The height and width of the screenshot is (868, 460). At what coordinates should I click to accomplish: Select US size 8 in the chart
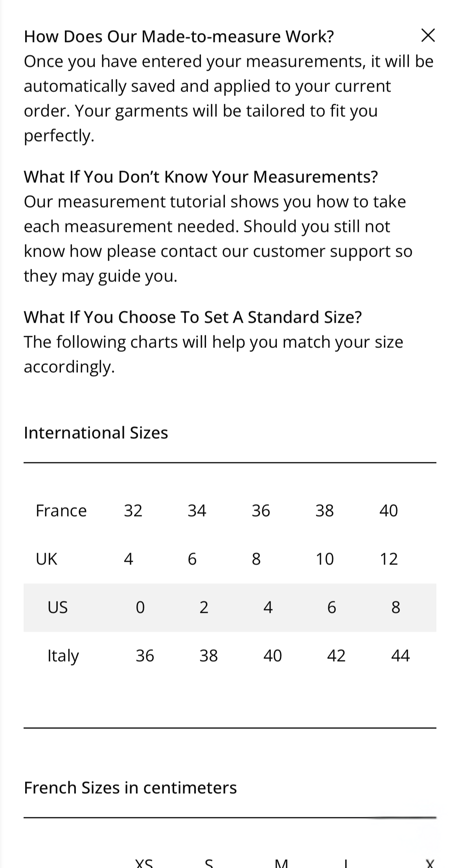(396, 607)
